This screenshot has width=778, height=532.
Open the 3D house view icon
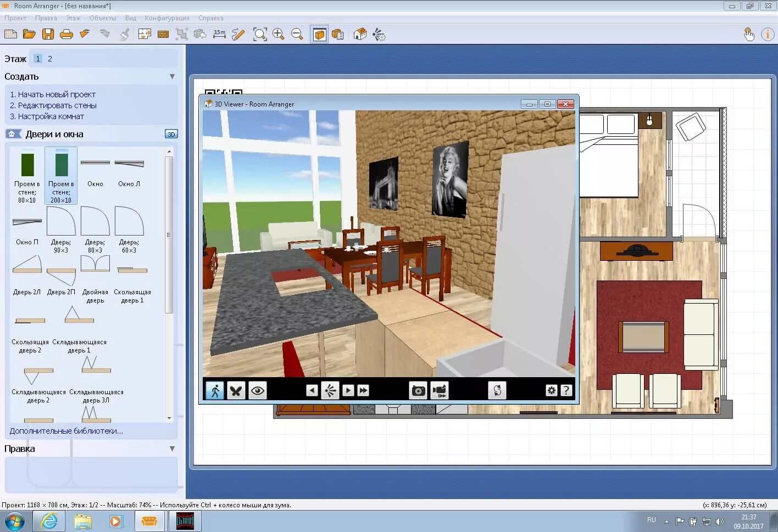360,35
